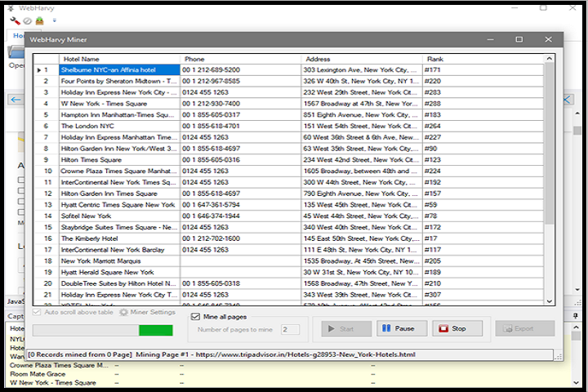The image size is (588, 392).
Task: Click the mining progress bar
Action: pyautogui.click(x=103, y=330)
